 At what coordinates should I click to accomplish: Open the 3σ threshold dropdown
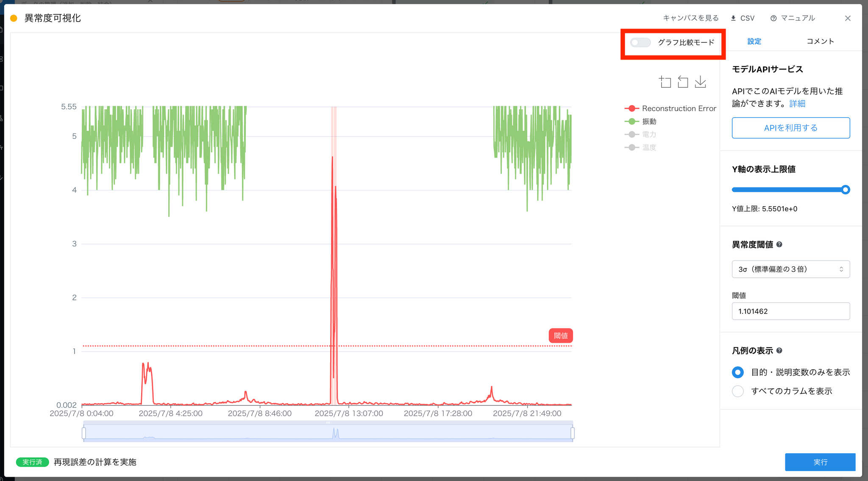coord(790,269)
